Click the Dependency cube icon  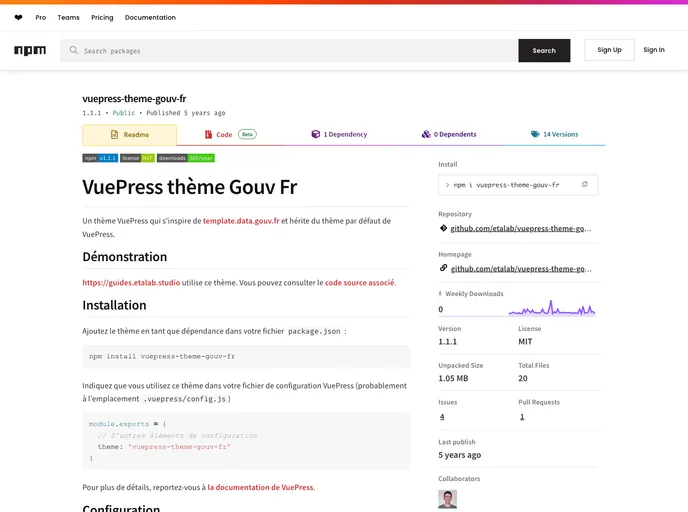[x=315, y=134]
